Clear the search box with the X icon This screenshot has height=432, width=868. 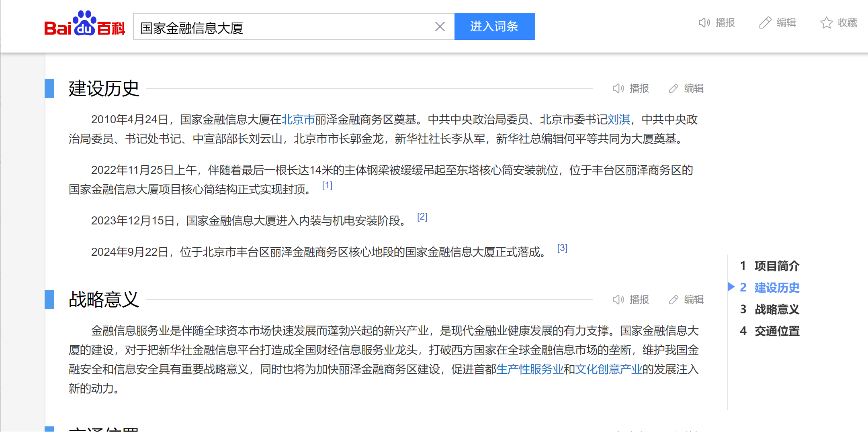click(440, 27)
